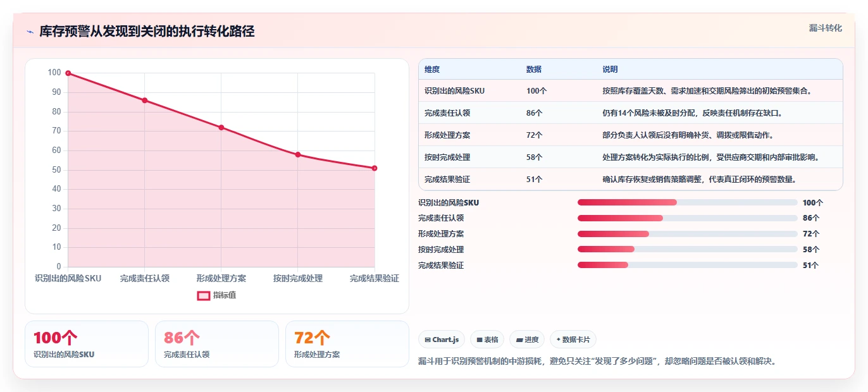Viewport: 868px width, 392px height.
Task: Toggle the 指标值 legend swatch
Action: 204,295
